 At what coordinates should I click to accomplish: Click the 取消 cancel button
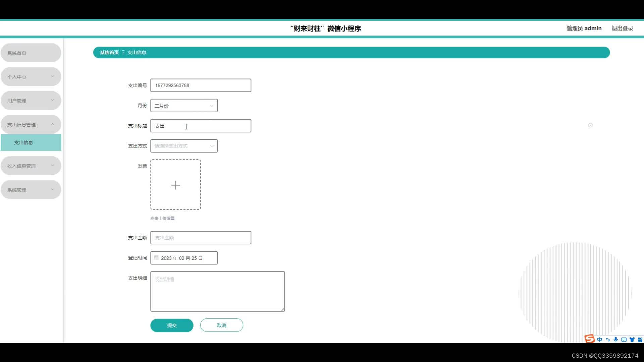click(222, 325)
